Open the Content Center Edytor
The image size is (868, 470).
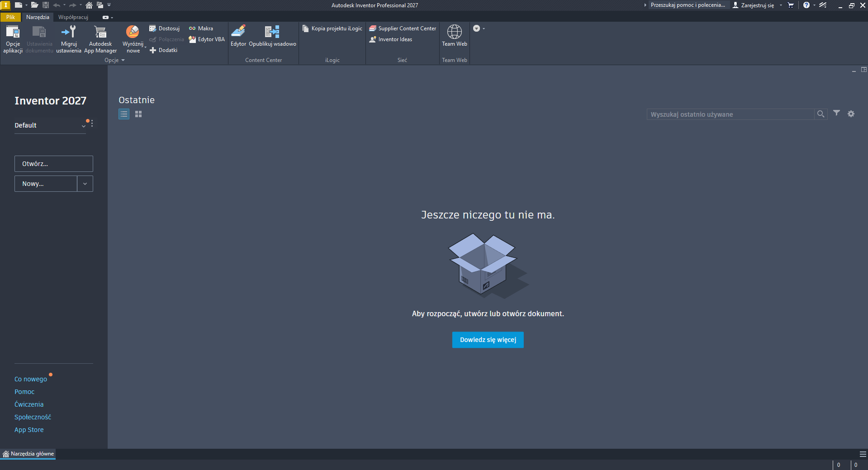238,36
